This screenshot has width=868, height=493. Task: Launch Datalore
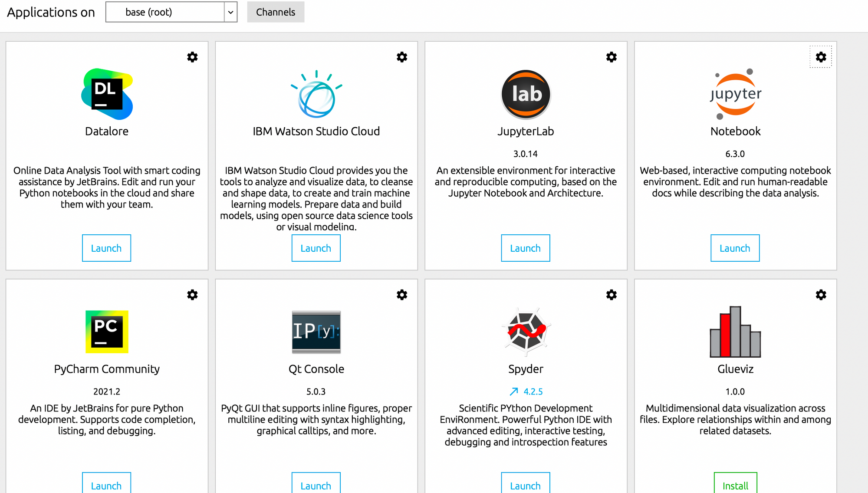coord(106,248)
